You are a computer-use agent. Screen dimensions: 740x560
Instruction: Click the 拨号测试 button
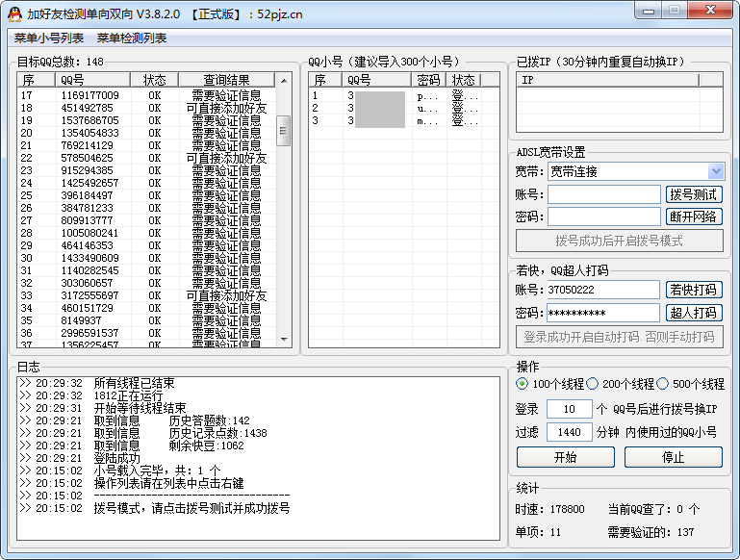(x=693, y=194)
